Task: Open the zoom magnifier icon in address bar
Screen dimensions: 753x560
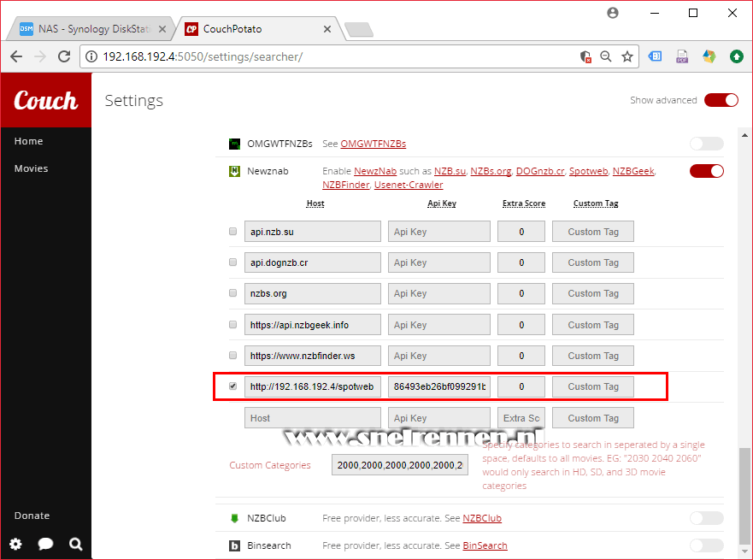Action: (606, 56)
